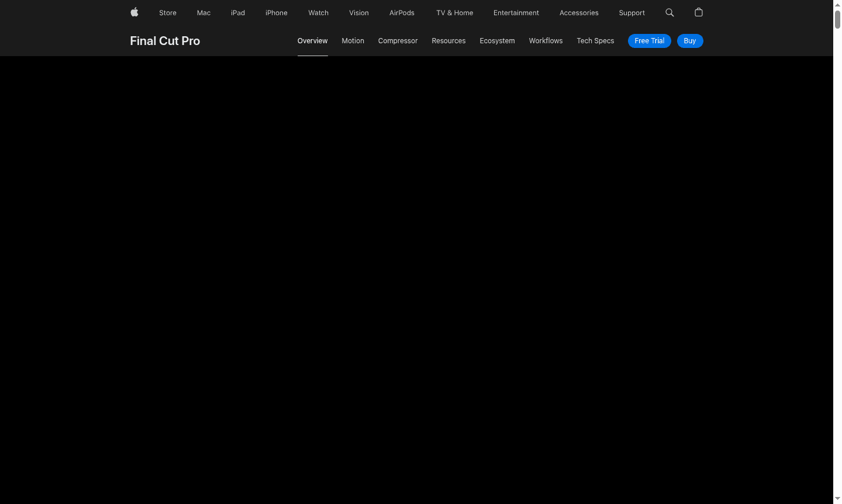
Task: Click the Final Cut Pro title
Action: pos(165,41)
